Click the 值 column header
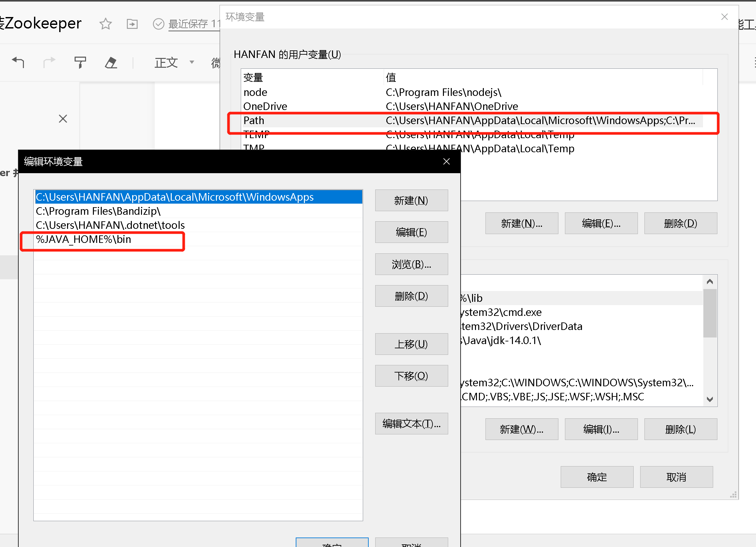This screenshot has height=547, width=756. [543, 77]
